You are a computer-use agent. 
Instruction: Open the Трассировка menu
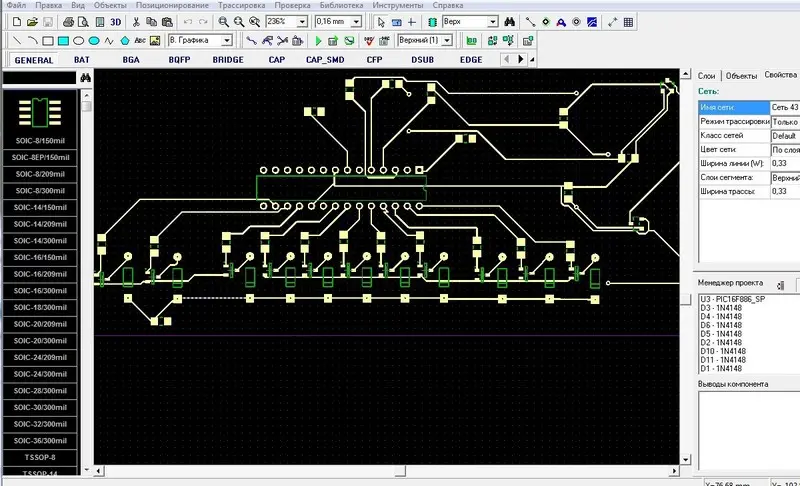[x=240, y=6]
